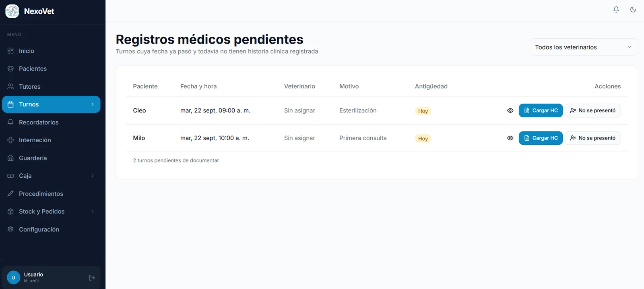
Task: Click the Acciones column header
Action: [607, 86]
